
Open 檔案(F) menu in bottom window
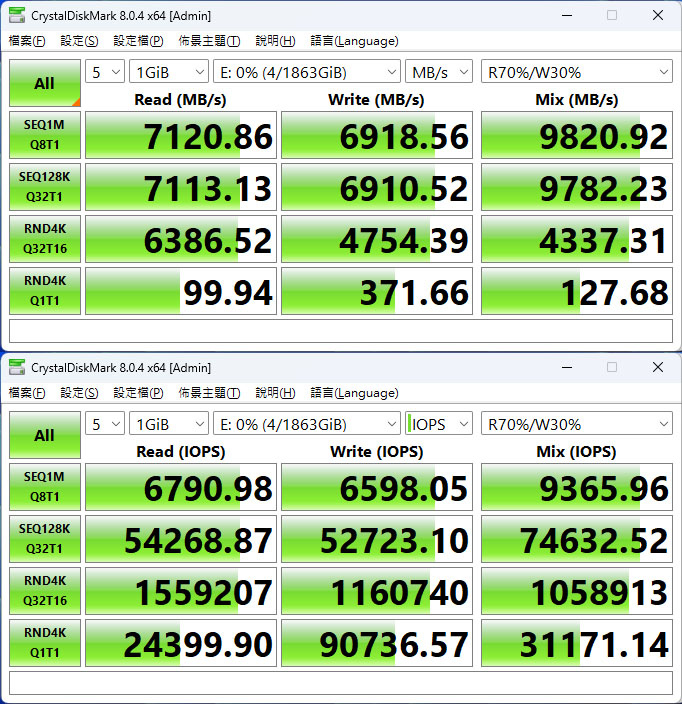27,393
